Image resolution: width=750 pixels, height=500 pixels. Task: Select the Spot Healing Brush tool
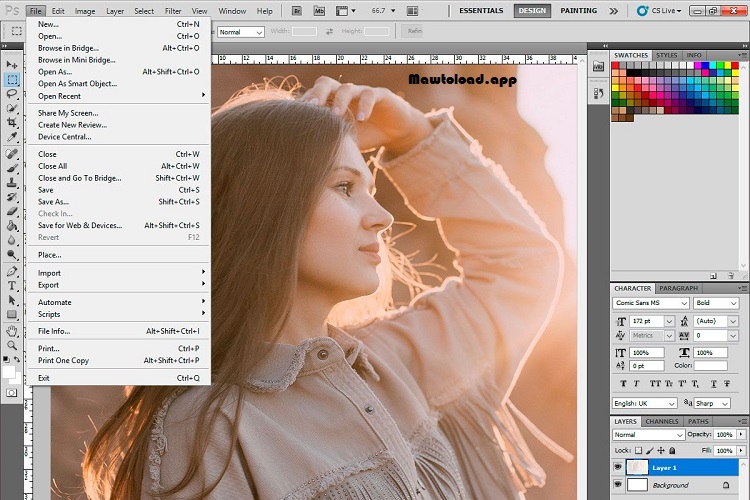coord(12,154)
